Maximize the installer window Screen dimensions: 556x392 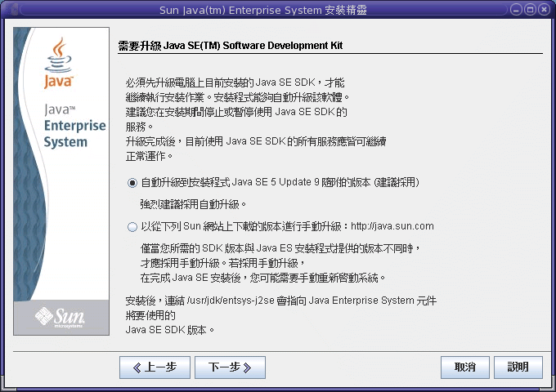[530, 10]
